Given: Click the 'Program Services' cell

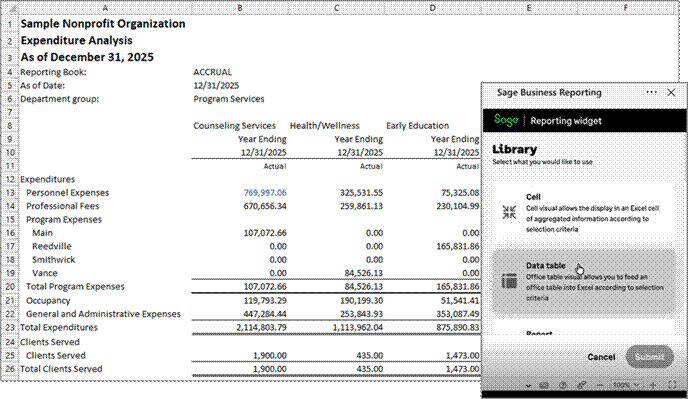Looking at the screenshot, I should (229, 99).
